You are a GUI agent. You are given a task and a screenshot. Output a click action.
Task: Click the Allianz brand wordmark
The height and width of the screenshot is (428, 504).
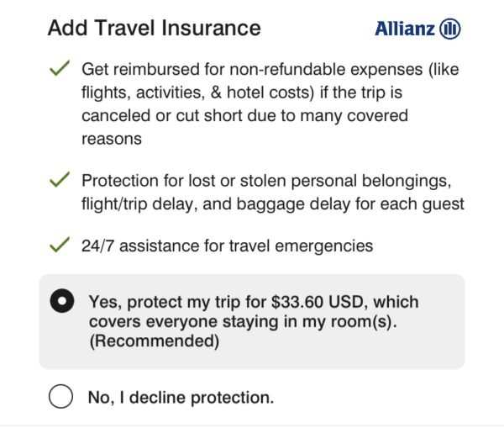[405, 29]
